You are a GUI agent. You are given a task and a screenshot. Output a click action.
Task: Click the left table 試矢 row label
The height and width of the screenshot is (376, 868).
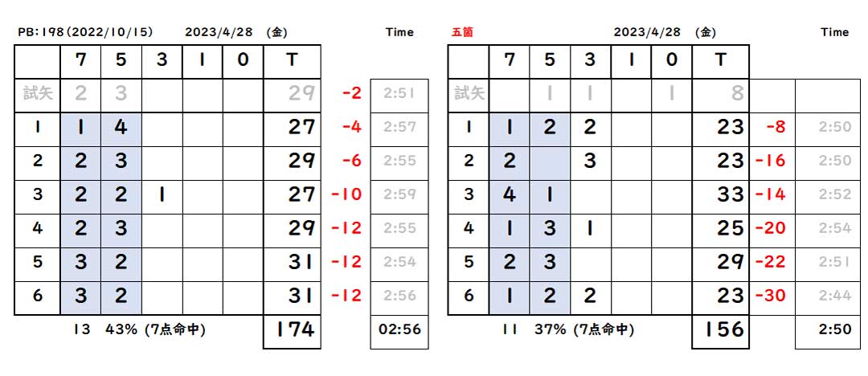pos(38,93)
